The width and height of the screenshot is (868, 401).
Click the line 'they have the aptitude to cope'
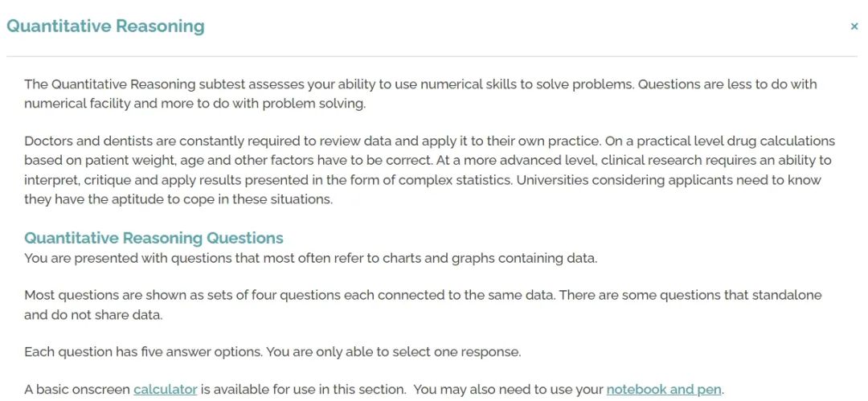pyautogui.click(x=178, y=199)
